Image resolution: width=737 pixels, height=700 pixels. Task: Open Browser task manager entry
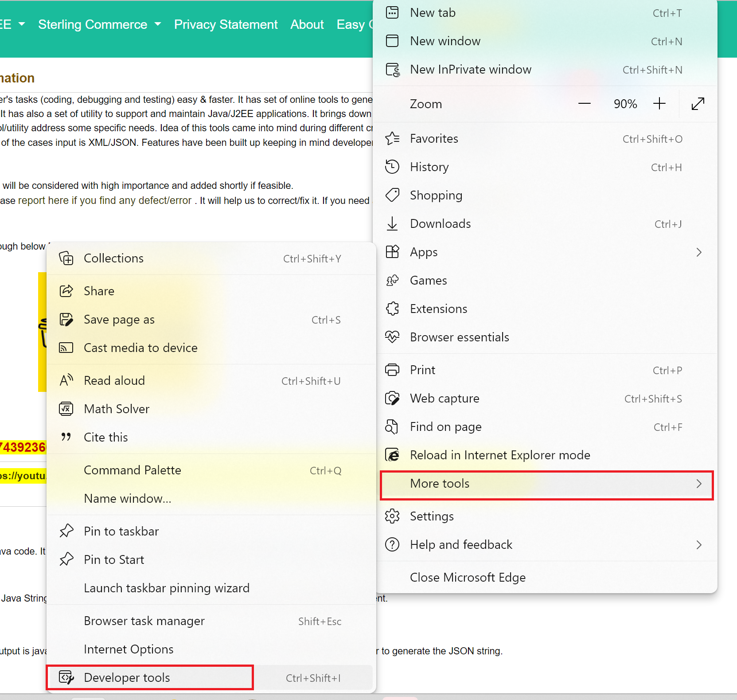coord(211,621)
